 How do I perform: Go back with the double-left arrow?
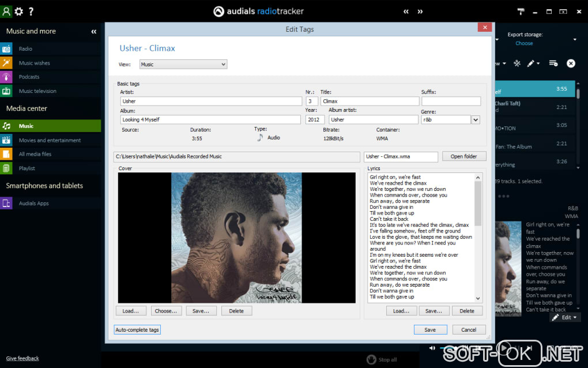tap(406, 12)
